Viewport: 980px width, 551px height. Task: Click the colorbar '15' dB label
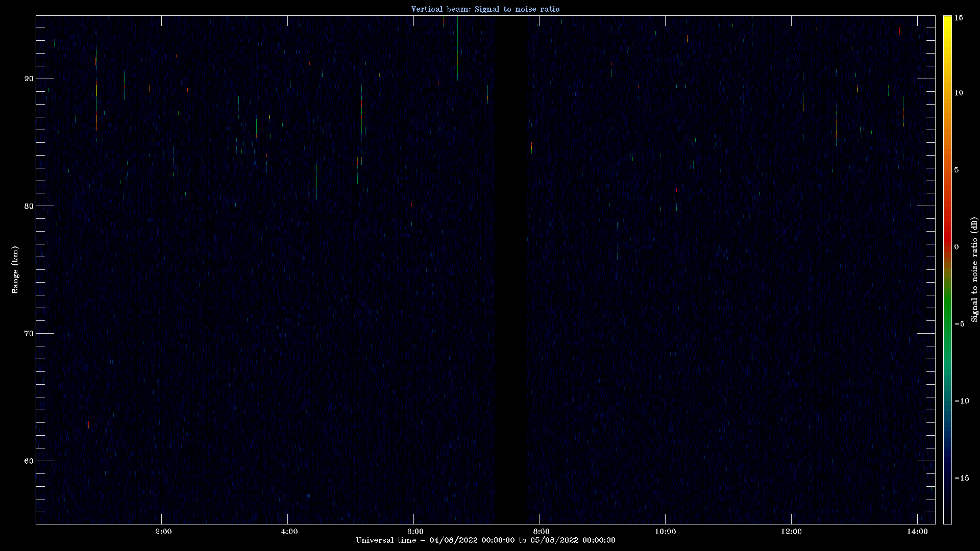(959, 18)
